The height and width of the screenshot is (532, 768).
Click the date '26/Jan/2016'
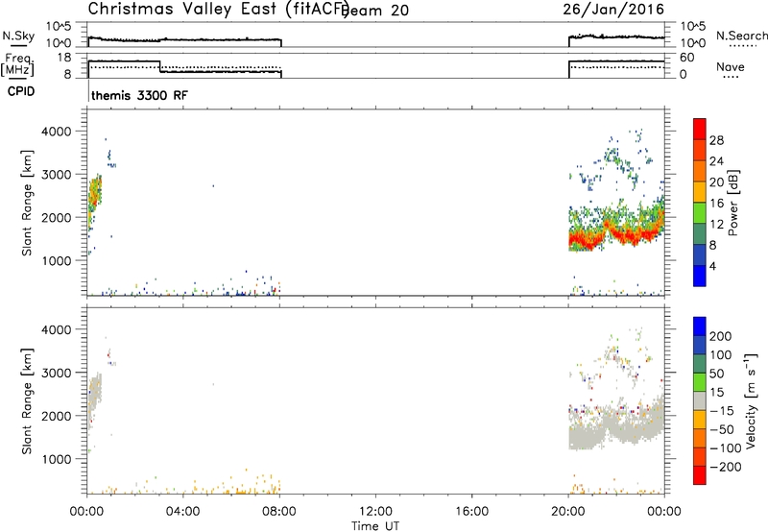pos(613,10)
